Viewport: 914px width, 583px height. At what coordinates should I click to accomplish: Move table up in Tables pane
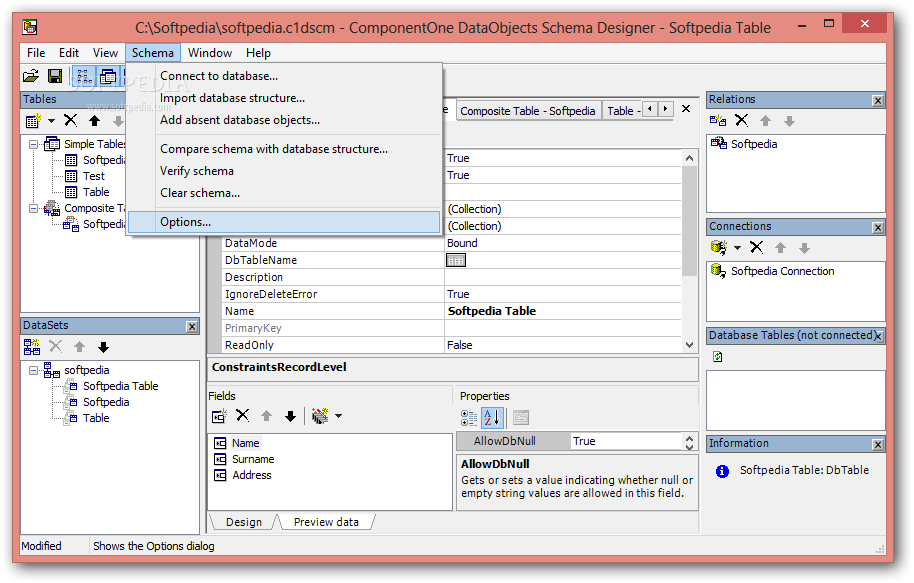94,121
